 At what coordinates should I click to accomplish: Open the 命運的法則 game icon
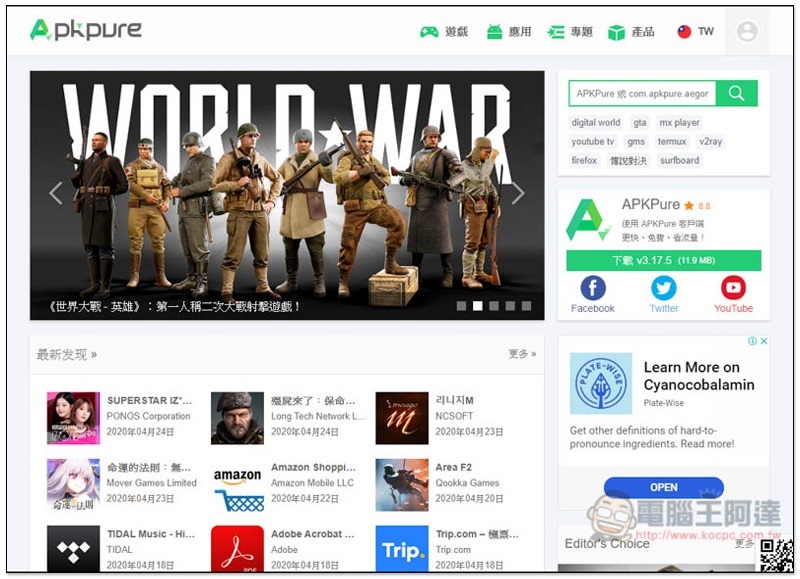tap(73, 485)
